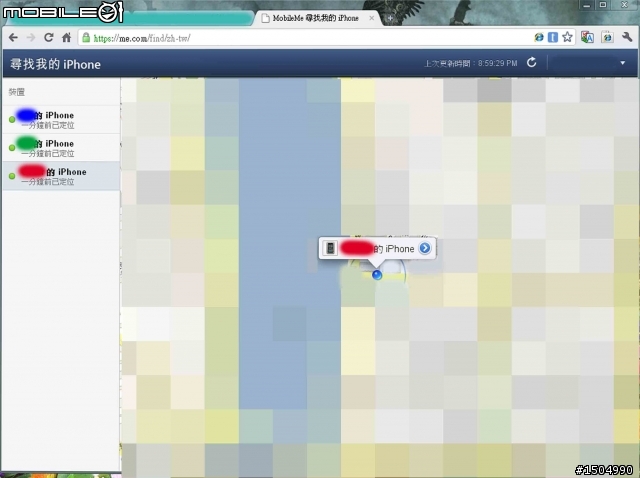
Task: Click the 裝置 devices heading
Action: coord(17,92)
